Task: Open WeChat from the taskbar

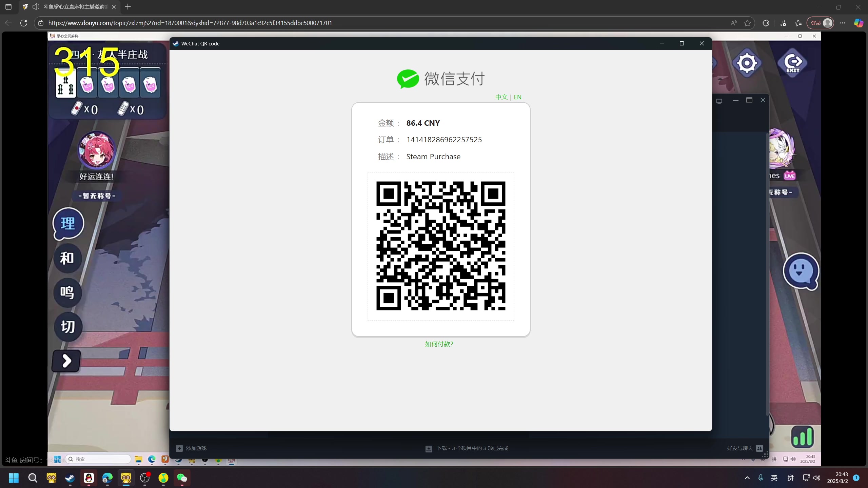Action: pos(182,478)
